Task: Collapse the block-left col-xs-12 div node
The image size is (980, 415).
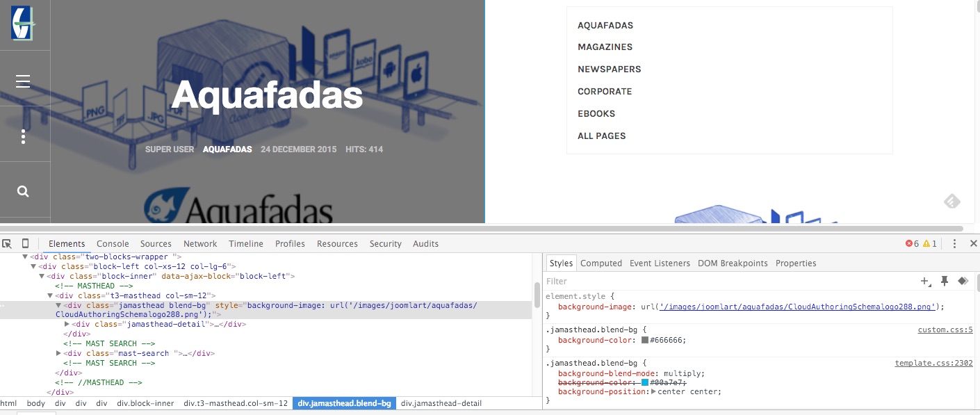Action: 33,266
